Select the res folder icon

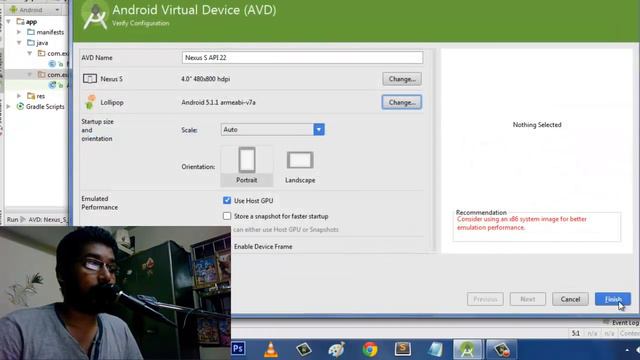pos(31,96)
